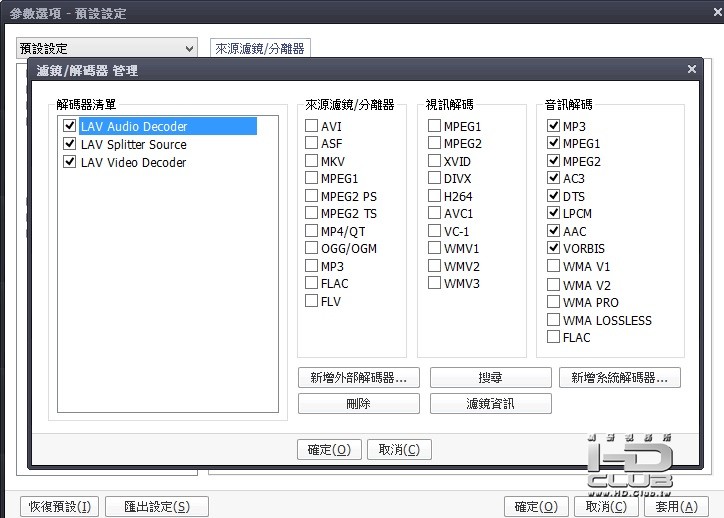Tick MP3 under source filter/splitter

[312, 266]
